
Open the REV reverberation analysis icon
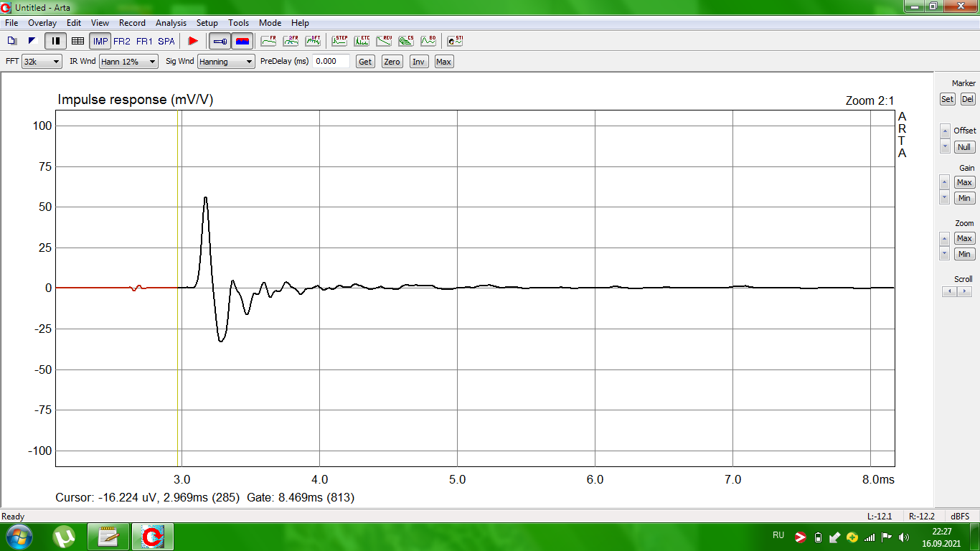pos(384,41)
